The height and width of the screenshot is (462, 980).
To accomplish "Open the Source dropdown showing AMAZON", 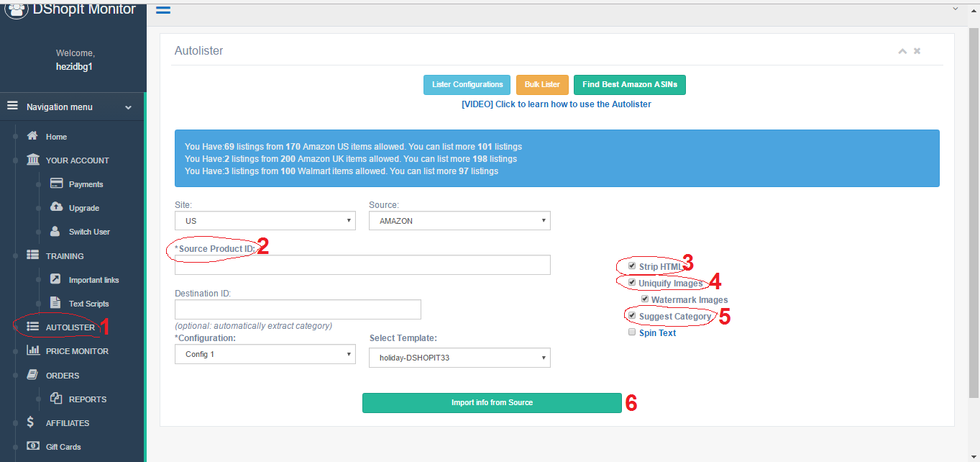I will tap(459, 221).
